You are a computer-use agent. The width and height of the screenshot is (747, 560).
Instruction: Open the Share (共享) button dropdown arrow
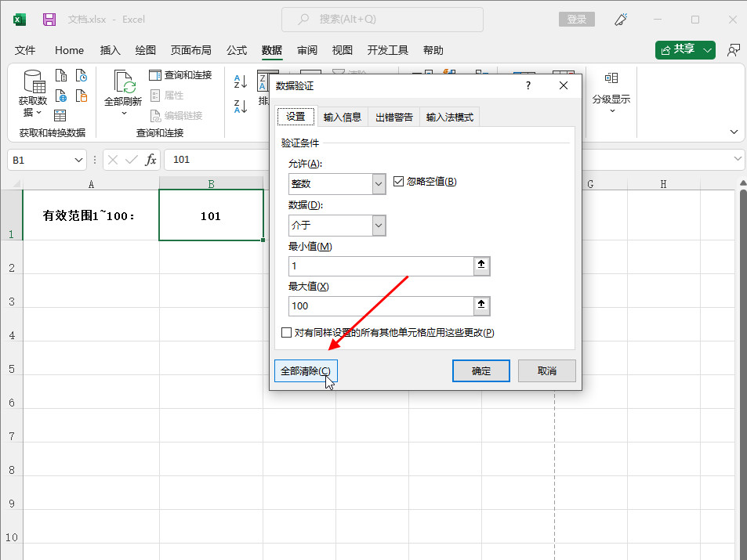707,50
